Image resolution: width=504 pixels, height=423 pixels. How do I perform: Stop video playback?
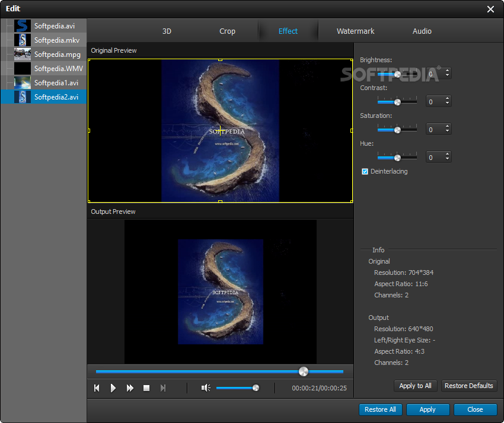tap(146, 388)
